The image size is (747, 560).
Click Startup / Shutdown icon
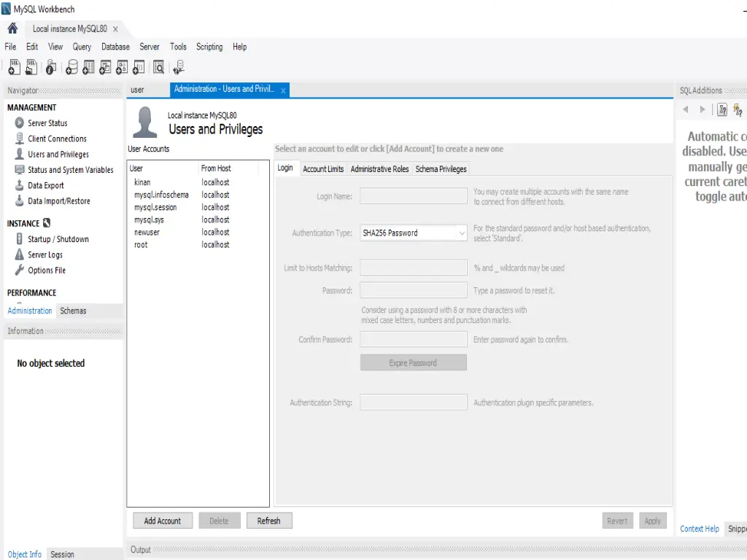pos(19,238)
